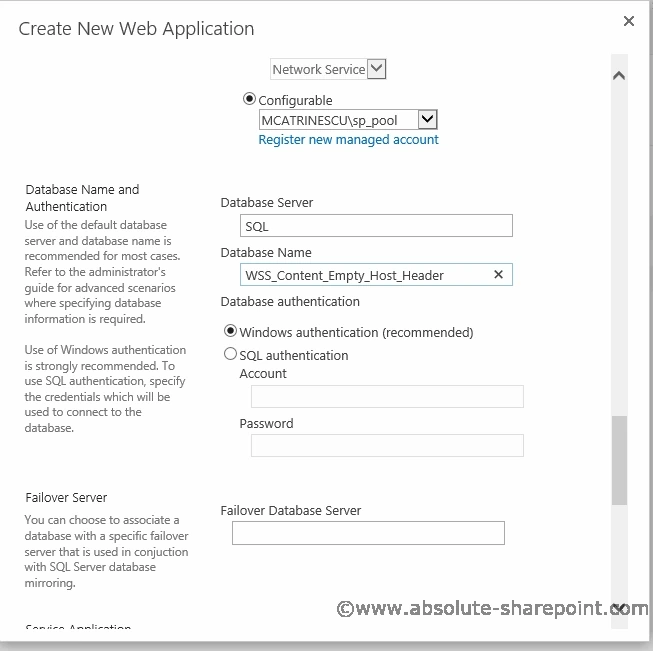653x651 pixels.
Task: Click the scroll down arrow at bottom
Action: point(619,608)
